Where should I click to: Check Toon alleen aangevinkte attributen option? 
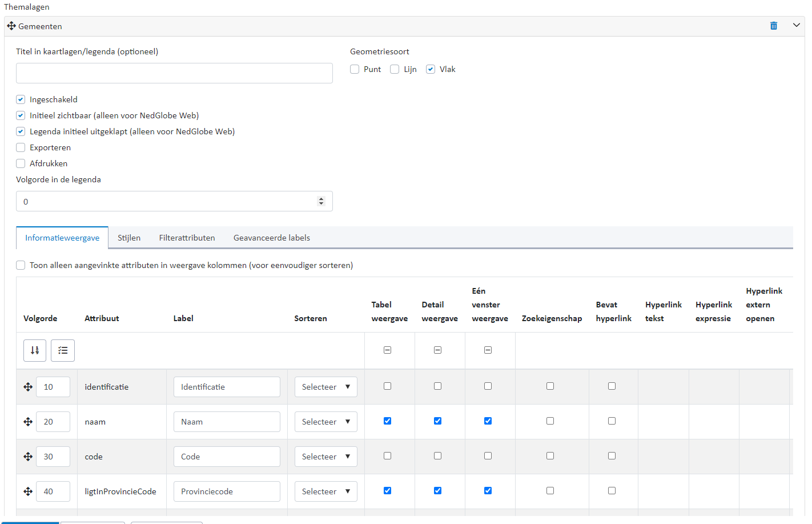click(21, 265)
